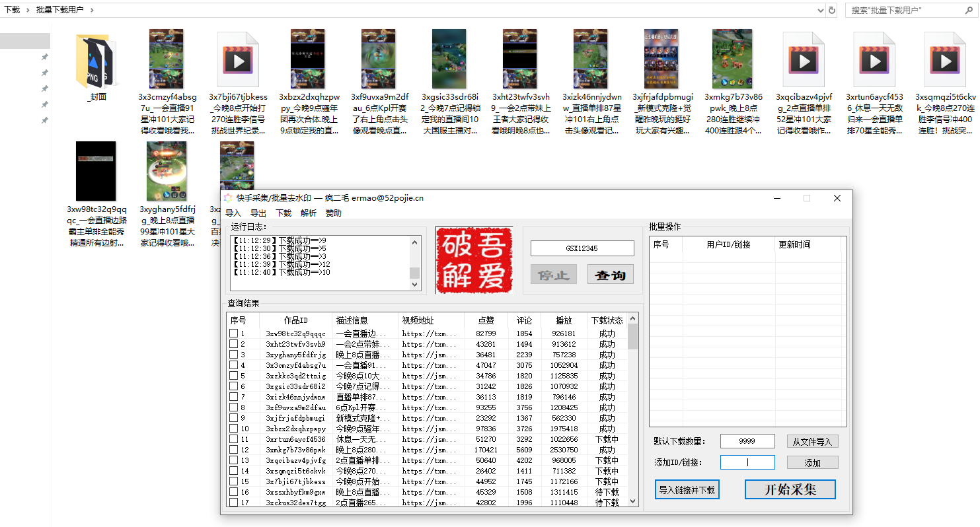Open the _封面 folder icon
The image size is (980, 527).
97,60
